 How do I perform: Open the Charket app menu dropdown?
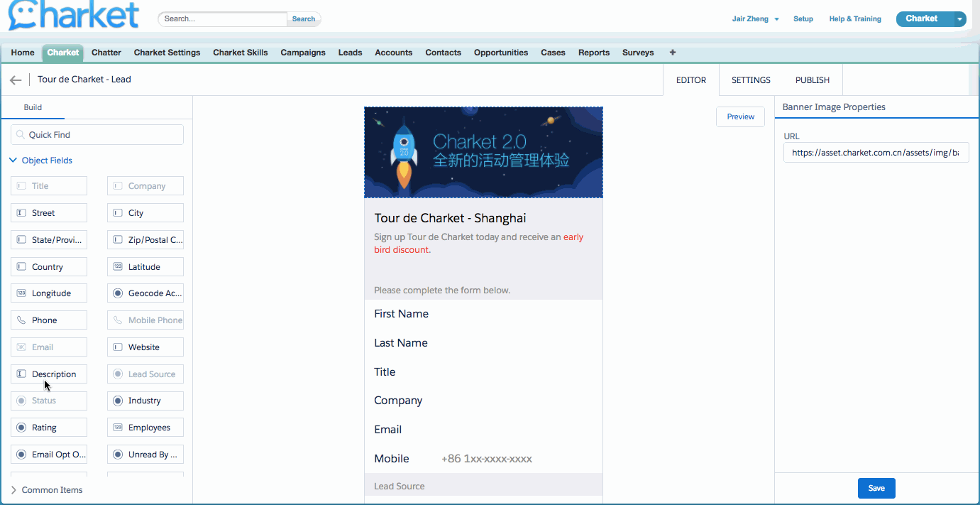point(959,19)
